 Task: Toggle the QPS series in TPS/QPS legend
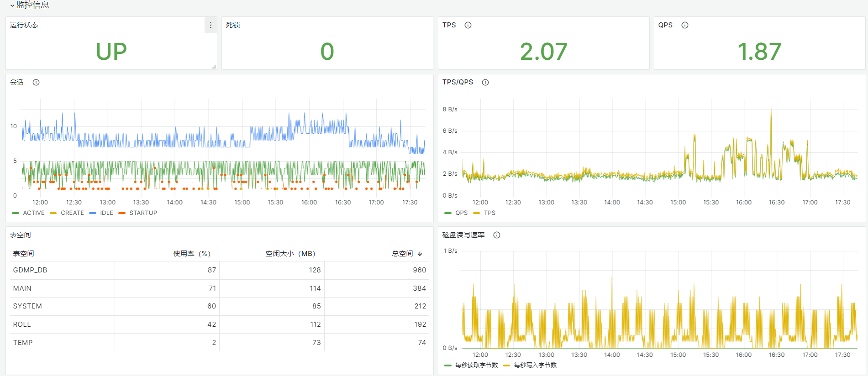click(461, 213)
